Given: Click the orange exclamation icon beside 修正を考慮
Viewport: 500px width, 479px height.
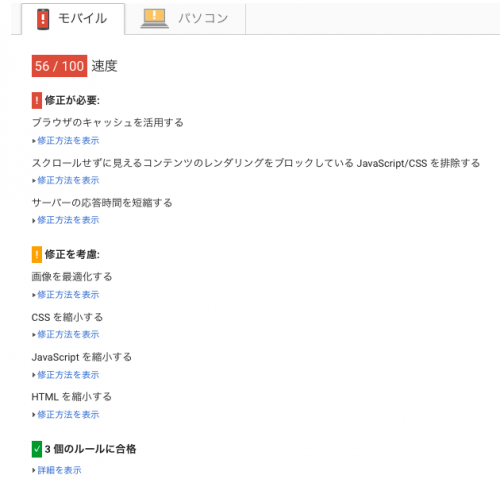Looking at the screenshot, I should click(x=37, y=254).
